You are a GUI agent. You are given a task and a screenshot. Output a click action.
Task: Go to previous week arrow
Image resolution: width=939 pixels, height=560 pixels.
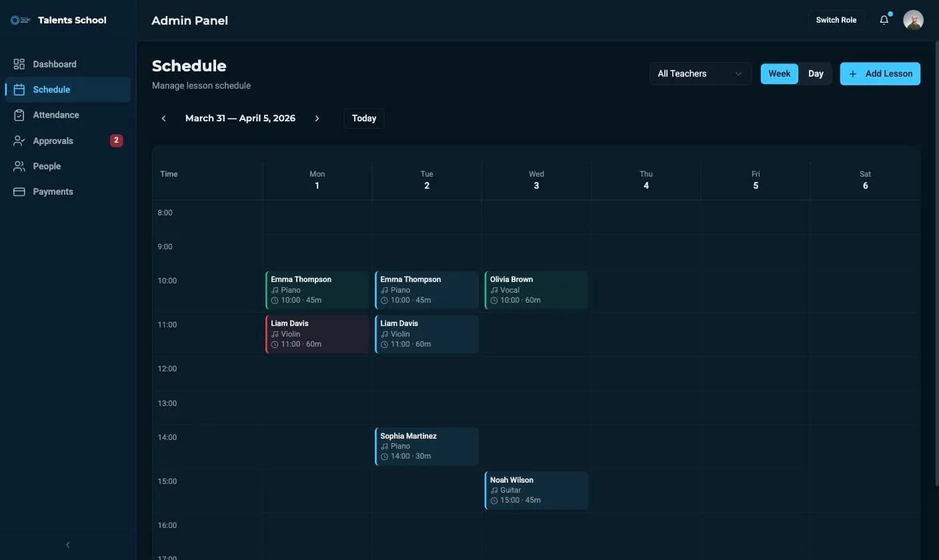pyautogui.click(x=163, y=119)
